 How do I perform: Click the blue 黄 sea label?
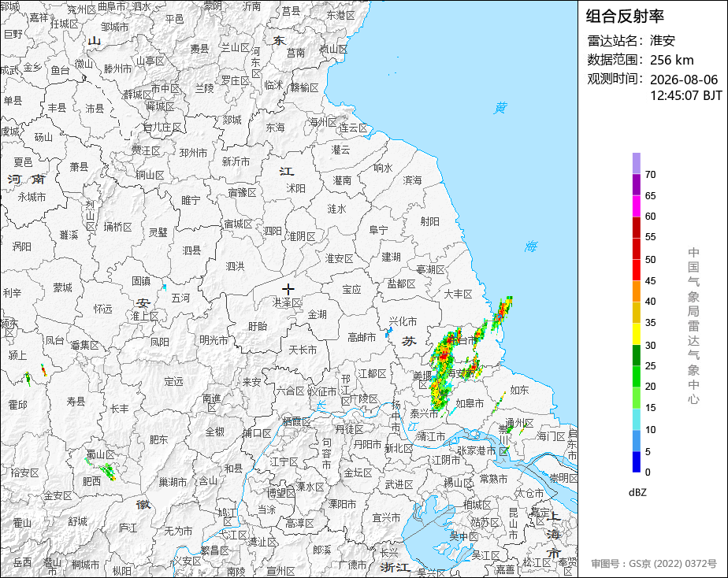pos(500,108)
